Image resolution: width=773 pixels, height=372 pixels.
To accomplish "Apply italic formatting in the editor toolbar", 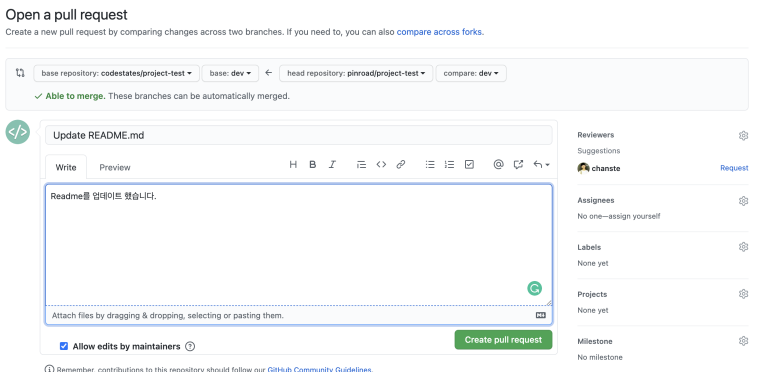I will (332, 165).
